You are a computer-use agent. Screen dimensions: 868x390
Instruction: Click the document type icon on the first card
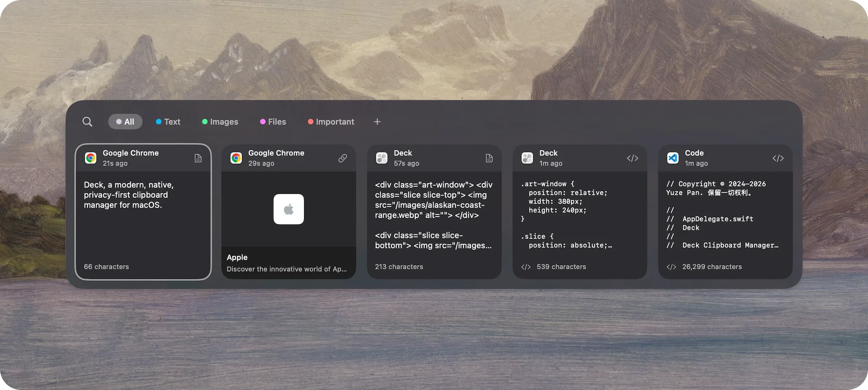click(x=198, y=158)
